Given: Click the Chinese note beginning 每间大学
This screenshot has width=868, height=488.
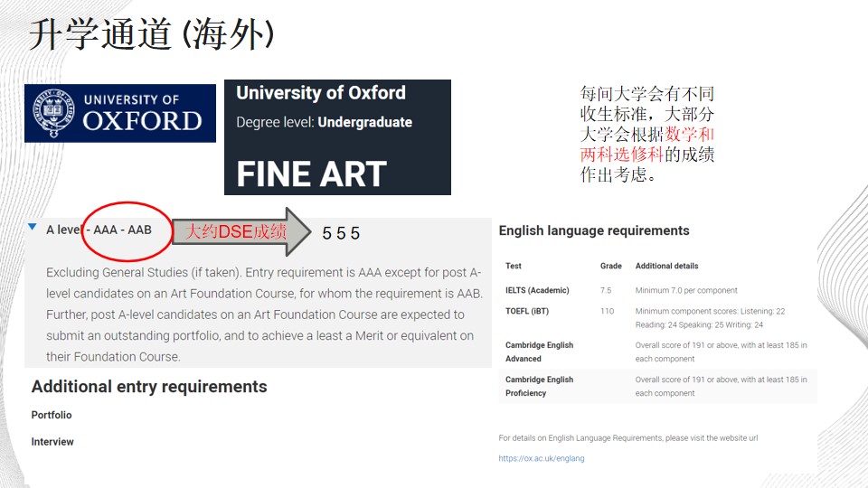Looking at the screenshot, I should (x=647, y=134).
